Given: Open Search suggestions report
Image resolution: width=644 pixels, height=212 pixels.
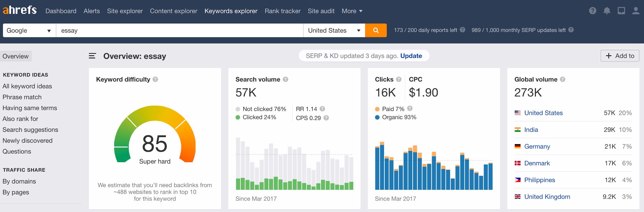Looking at the screenshot, I should [30, 130].
